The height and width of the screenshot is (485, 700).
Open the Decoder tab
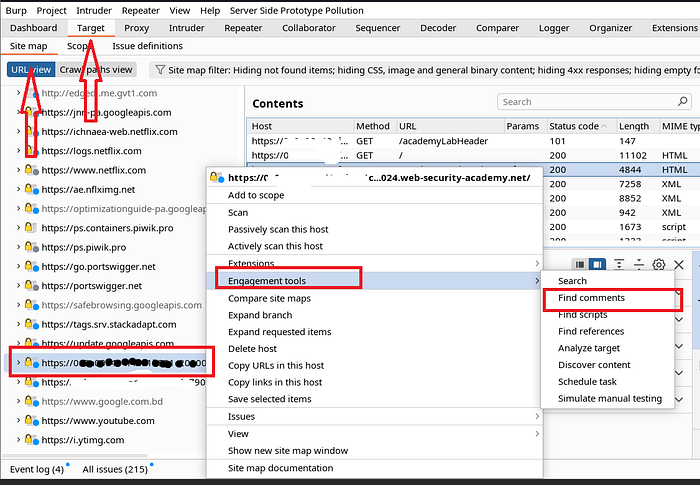pyautogui.click(x=438, y=28)
